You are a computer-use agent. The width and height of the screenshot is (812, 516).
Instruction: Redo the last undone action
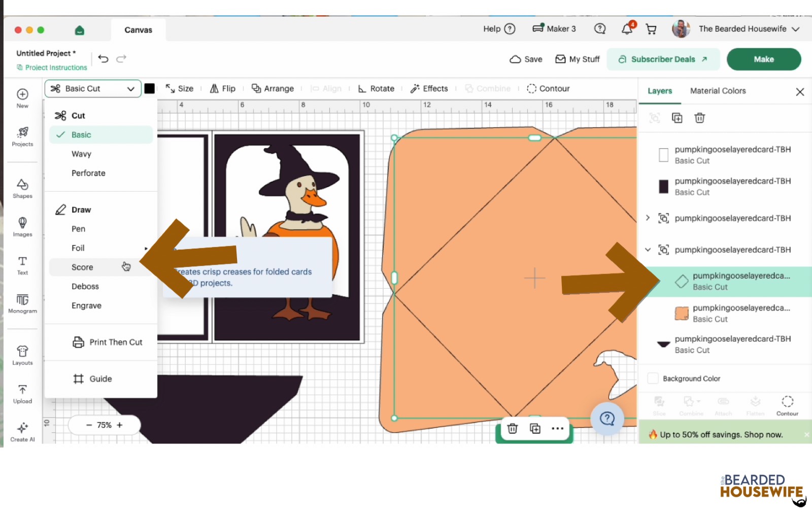pos(121,59)
